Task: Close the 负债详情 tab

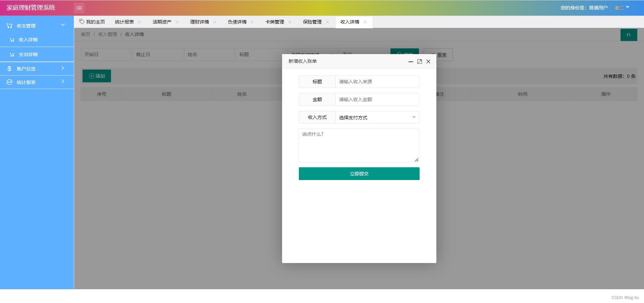Action: 252,22
